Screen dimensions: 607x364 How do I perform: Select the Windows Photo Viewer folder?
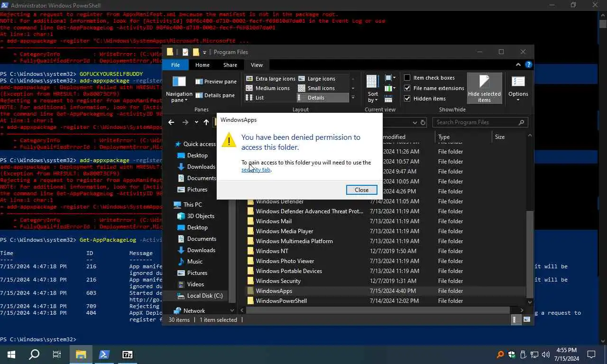(x=285, y=261)
